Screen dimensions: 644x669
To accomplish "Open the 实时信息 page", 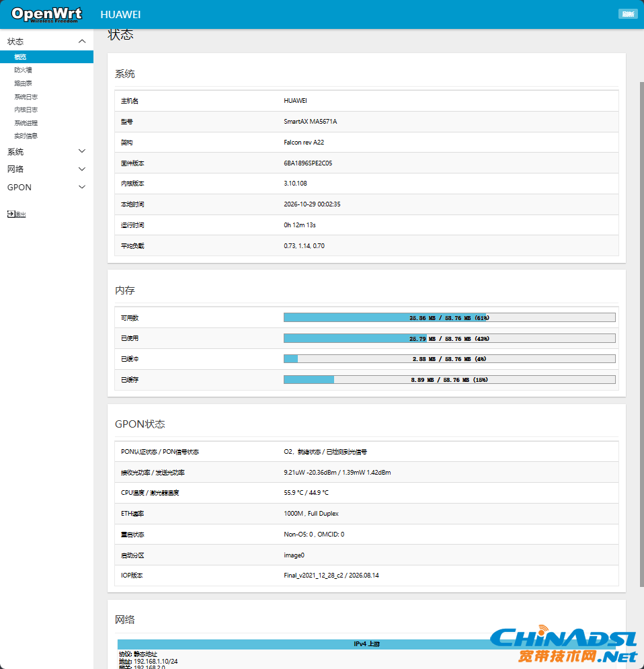I will click(26, 136).
